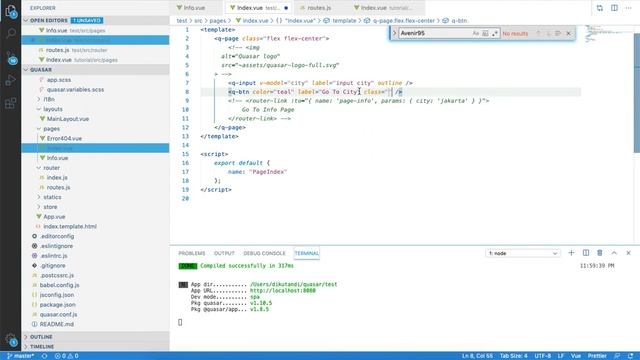Open App.vue in the file tree
Image resolution: width=640 pixels, height=360 pixels.
(x=54, y=217)
